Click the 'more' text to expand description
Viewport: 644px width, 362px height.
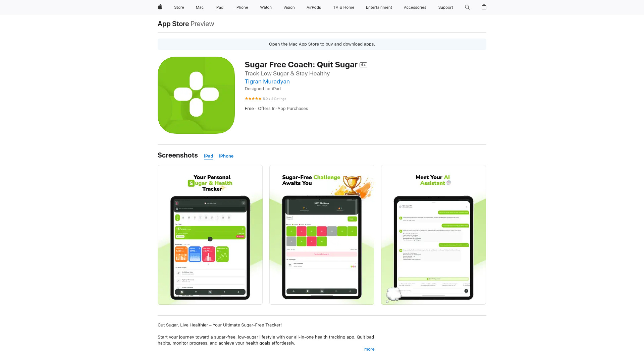click(x=369, y=349)
